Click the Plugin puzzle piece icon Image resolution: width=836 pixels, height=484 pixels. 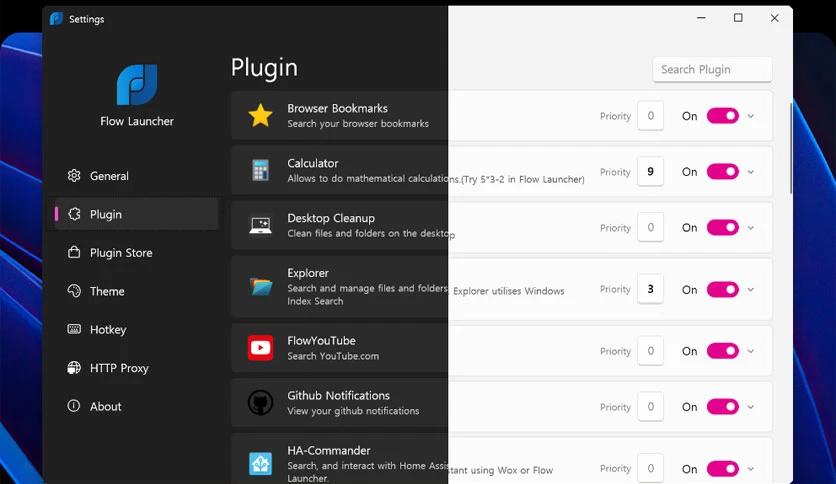(74, 214)
